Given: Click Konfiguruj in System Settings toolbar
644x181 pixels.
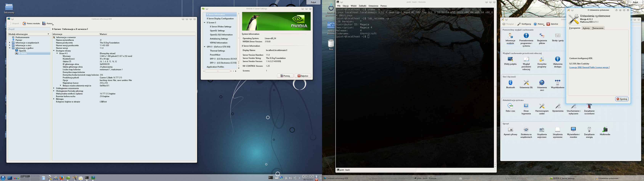Looking at the screenshot, I should (x=524, y=24).
